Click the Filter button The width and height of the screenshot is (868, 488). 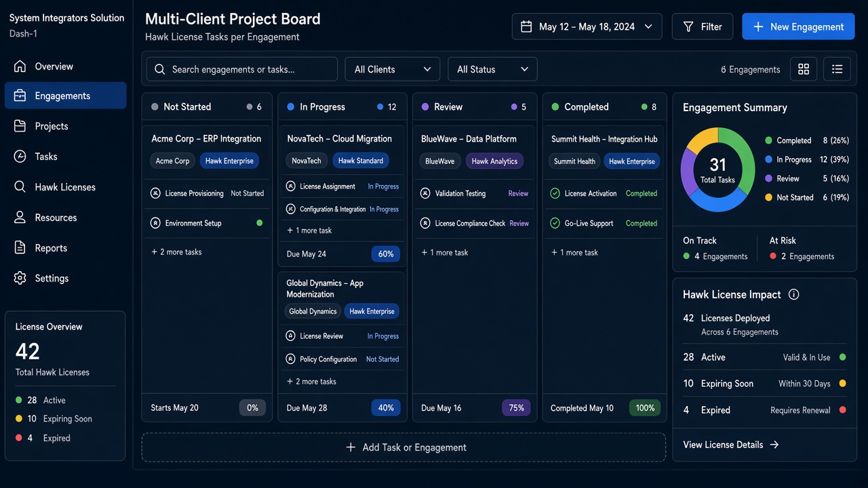(703, 26)
